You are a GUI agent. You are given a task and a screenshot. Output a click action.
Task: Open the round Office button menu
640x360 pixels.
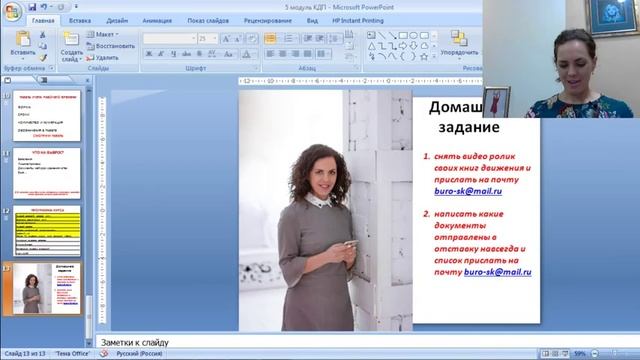tap(12, 11)
